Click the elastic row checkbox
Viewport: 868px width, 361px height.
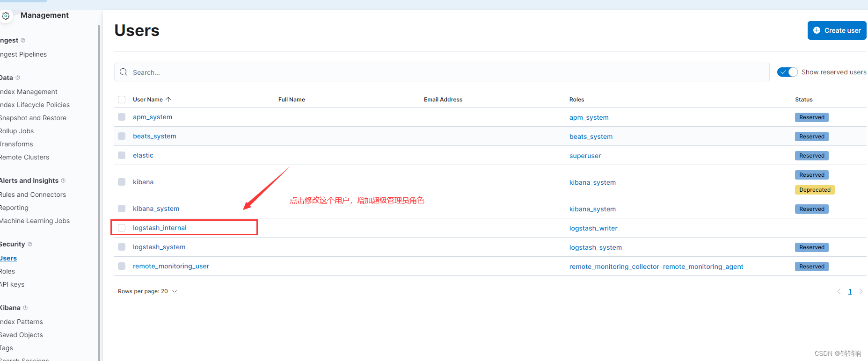coord(122,155)
